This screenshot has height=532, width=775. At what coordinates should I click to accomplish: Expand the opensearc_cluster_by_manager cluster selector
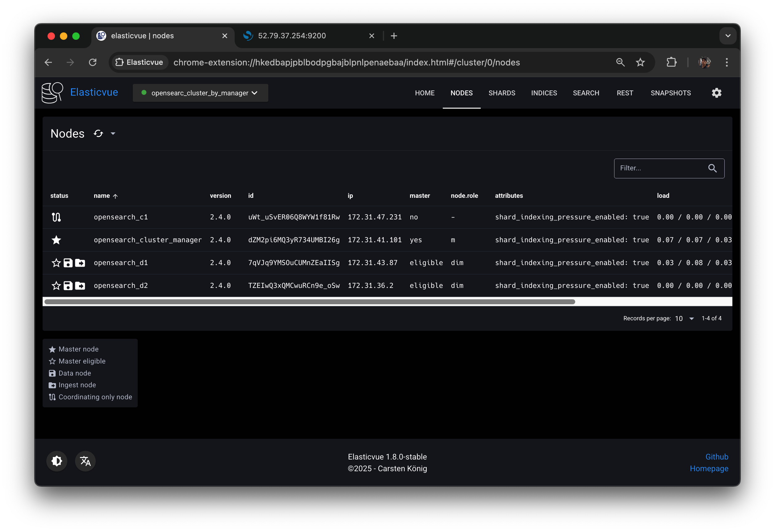(200, 93)
